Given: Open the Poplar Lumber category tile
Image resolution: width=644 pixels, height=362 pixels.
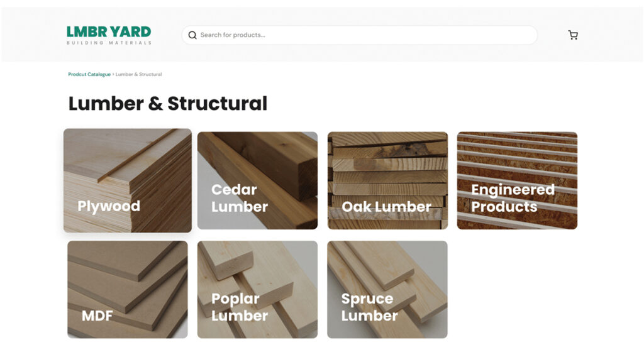Looking at the screenshot, I should click(x=257, y=289).
